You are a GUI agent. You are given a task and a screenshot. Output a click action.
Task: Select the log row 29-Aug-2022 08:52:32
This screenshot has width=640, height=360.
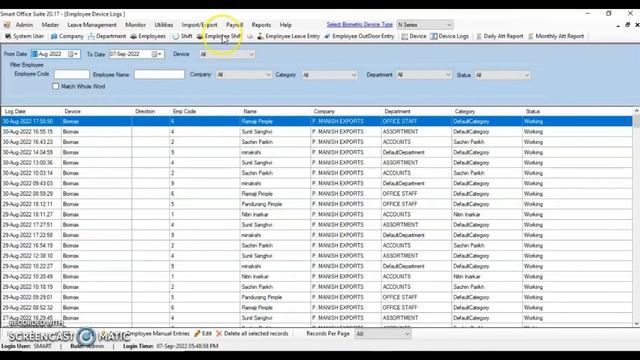[316, 307]
